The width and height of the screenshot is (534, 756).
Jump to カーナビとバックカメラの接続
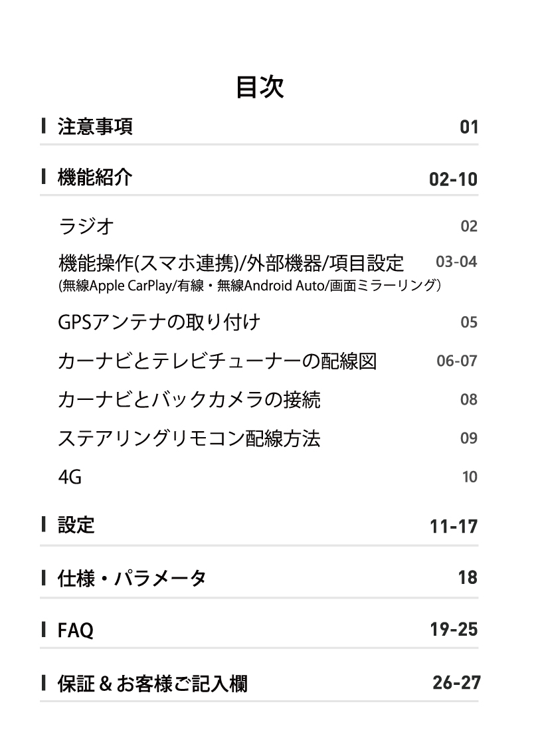[x=189, y=400]
